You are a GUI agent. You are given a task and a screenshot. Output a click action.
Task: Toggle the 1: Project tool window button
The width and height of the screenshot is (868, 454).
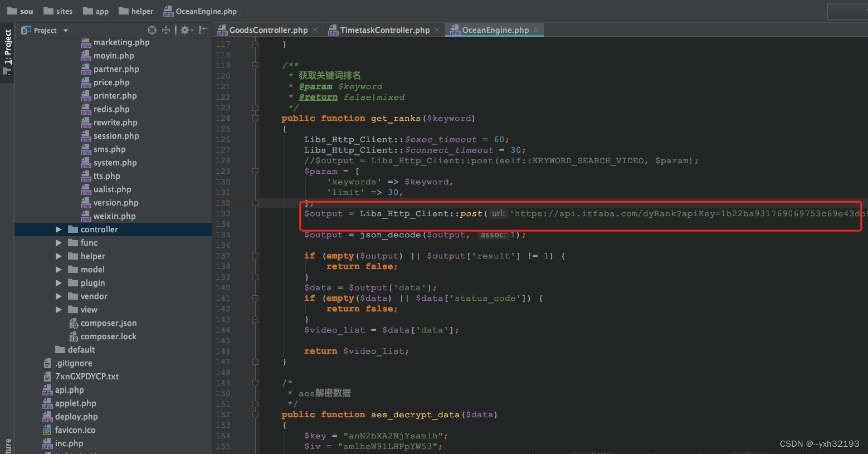(x=7, y=52)
